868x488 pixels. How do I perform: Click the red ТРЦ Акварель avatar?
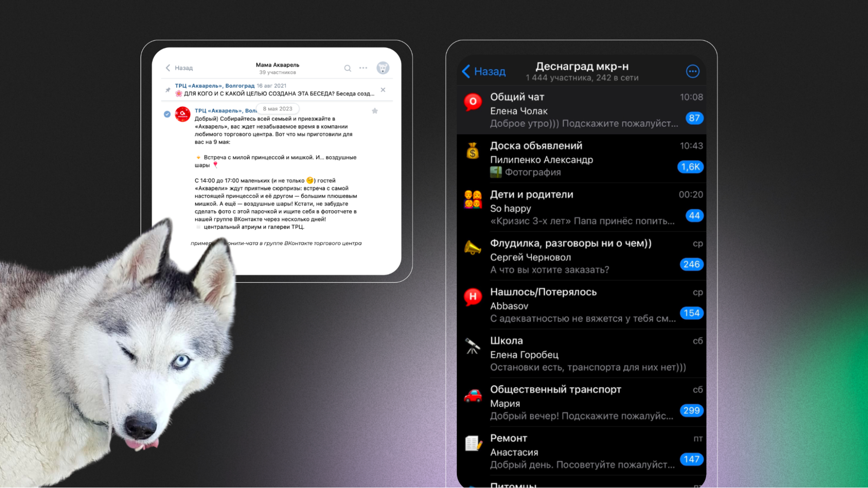tap(182, 114)
